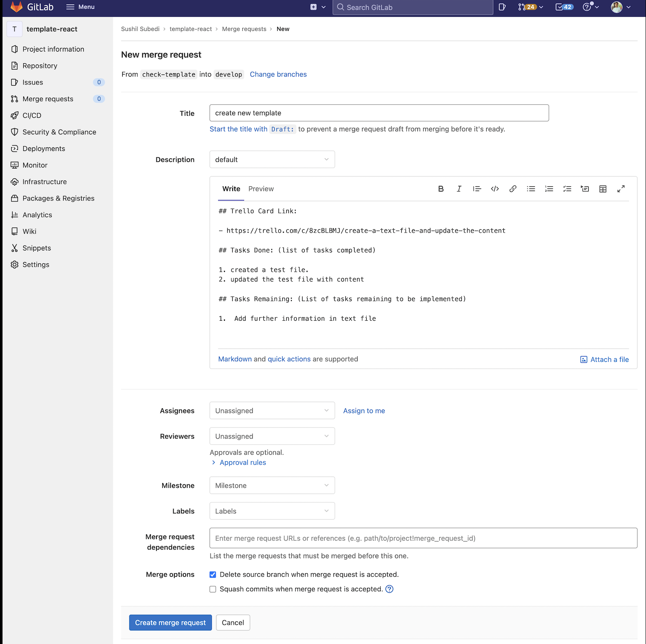
Task: Enable Squash commits checkbox
Action: pyautogui.click(x=213, y=589)
